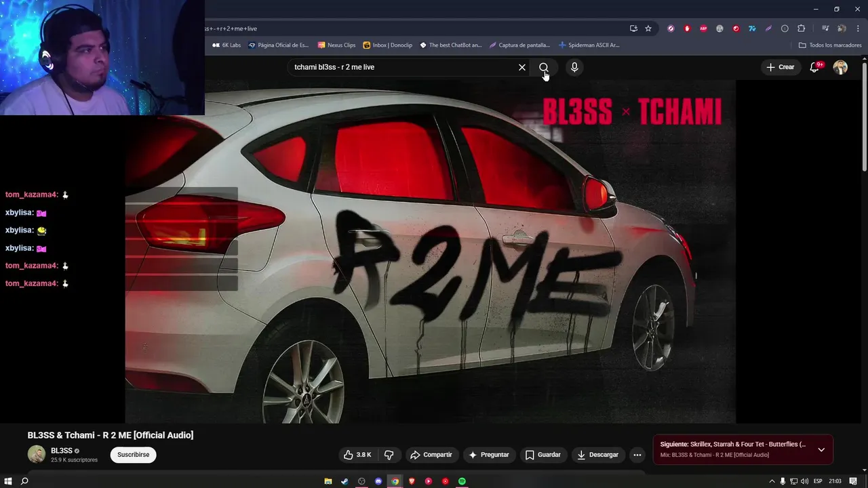Open the Chrome profile avatar
Viewport: 868px width, 488px height.
(x=842, y=28)
